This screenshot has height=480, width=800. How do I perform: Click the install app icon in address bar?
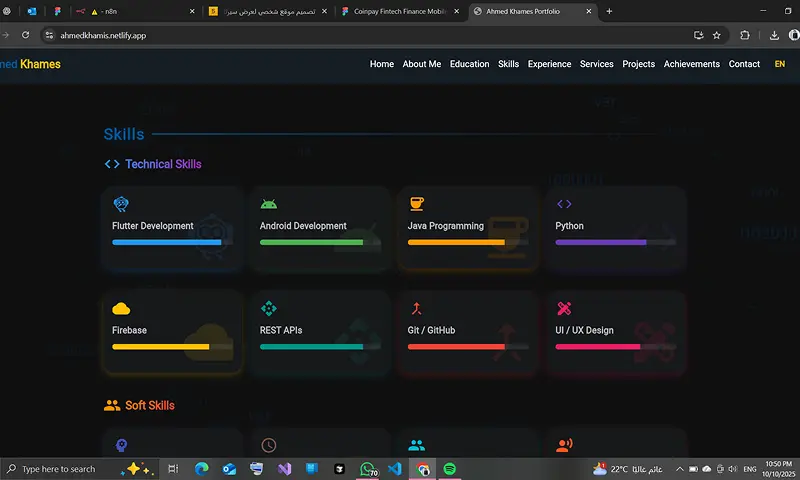tap(698, 35)
